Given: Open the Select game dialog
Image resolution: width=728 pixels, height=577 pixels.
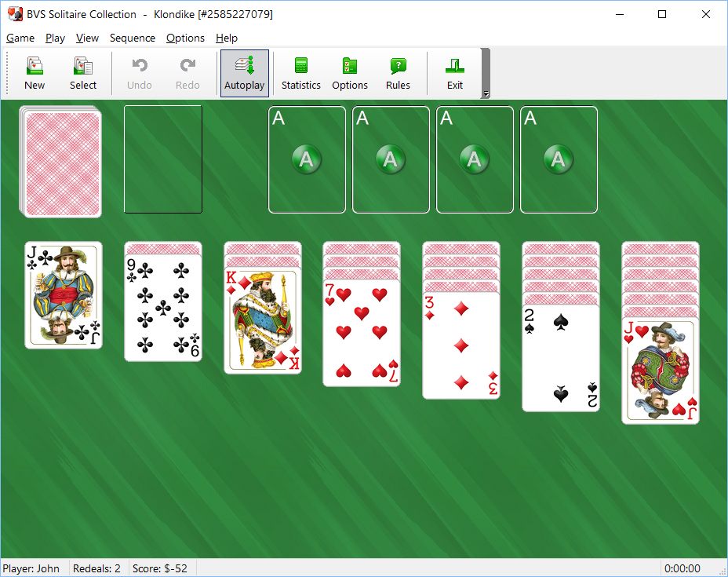Looking at the screenshot, I should coord(82,72).
